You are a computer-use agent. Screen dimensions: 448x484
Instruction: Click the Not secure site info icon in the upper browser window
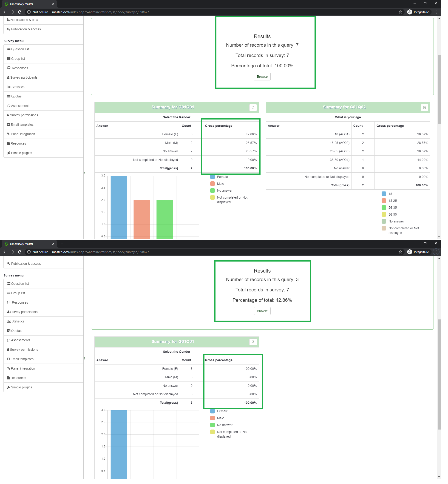coord(29,12)
